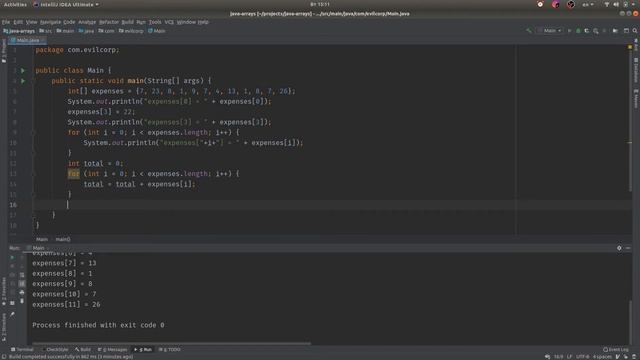Open the Terminal tool window
This screenshot has height=360, width=640.
tap(22, 349)
